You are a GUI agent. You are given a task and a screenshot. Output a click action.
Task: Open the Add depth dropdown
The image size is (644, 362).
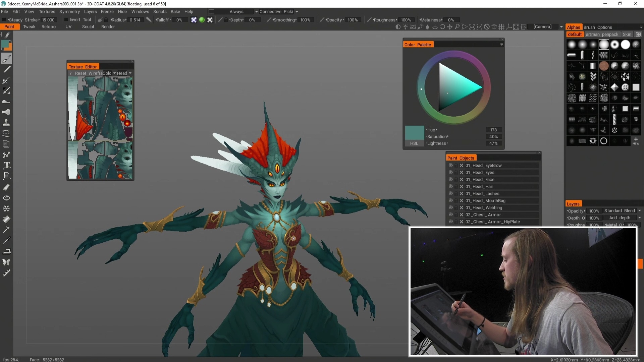click(639, 218)
